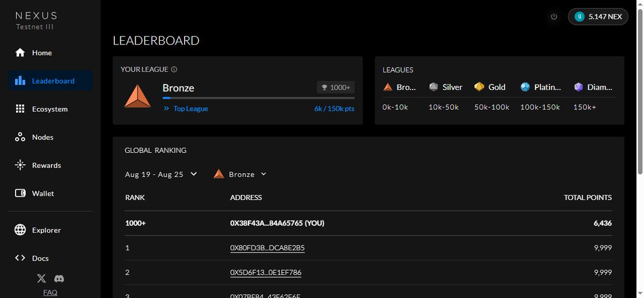Open the Aug 19 - Aug 25 date dropdown

[x=161, y=174]
